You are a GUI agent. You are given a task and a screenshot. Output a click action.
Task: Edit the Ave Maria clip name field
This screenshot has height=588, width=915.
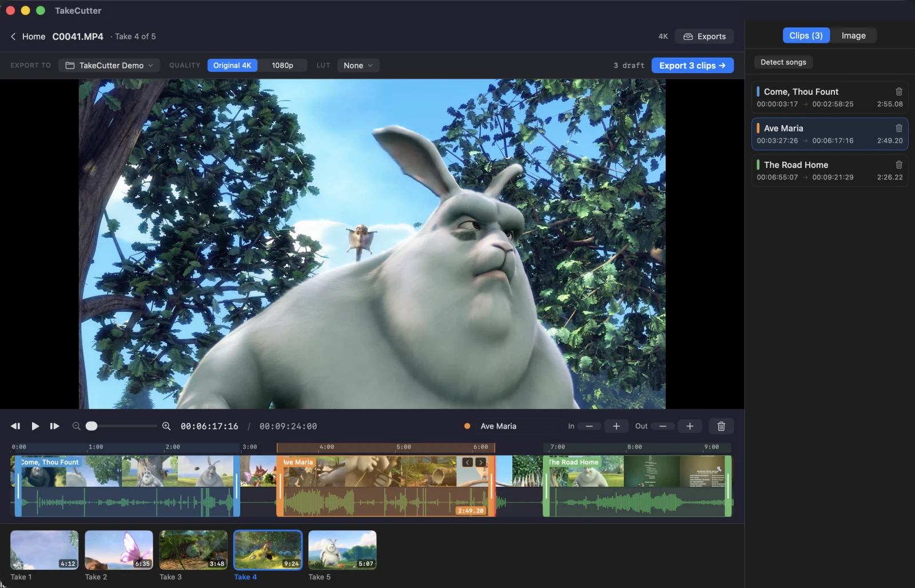pos(519,426)
